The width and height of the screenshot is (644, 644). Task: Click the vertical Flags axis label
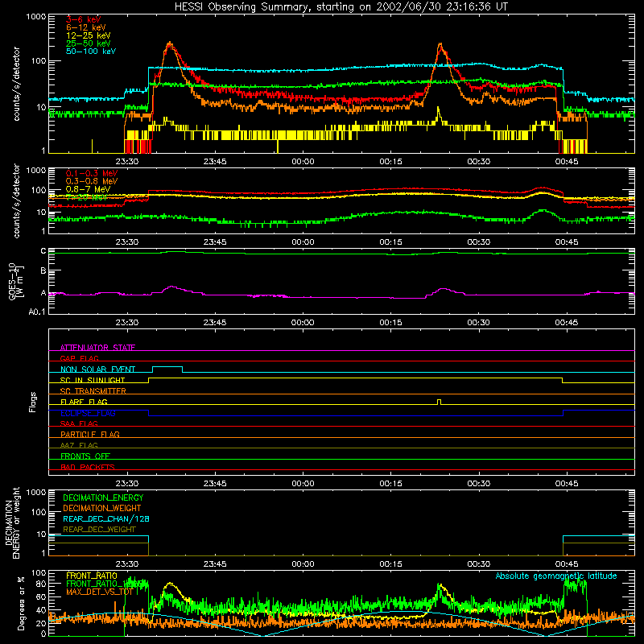coord(32,402)
